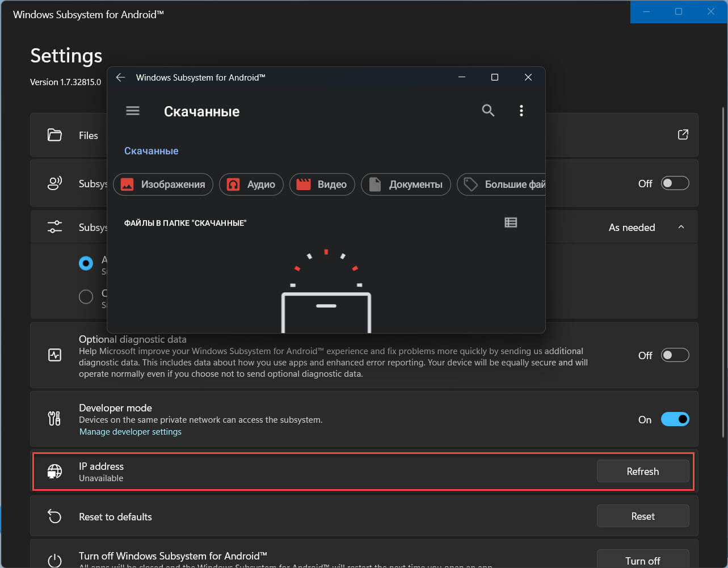Click the search magnifier icon
728x568 pixels.
pos(488,111)
